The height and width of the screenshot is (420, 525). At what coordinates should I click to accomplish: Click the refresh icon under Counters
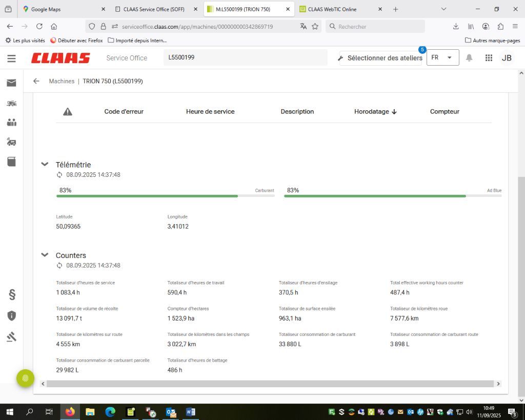pyautogui.click(x=59, y=266)
